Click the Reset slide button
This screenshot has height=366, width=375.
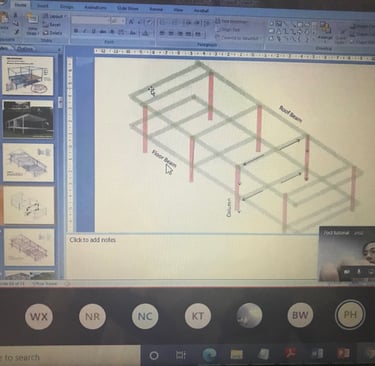point(53,24)
